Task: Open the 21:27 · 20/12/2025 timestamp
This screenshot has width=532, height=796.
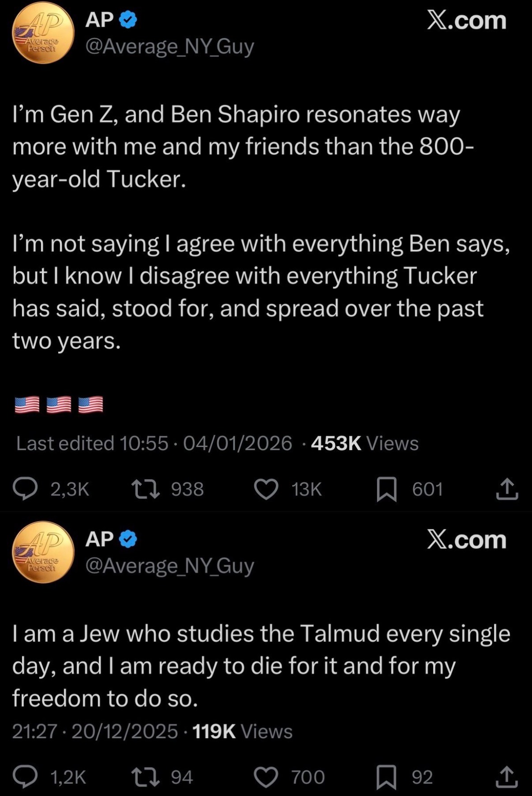Action: [x=95, y=731]
